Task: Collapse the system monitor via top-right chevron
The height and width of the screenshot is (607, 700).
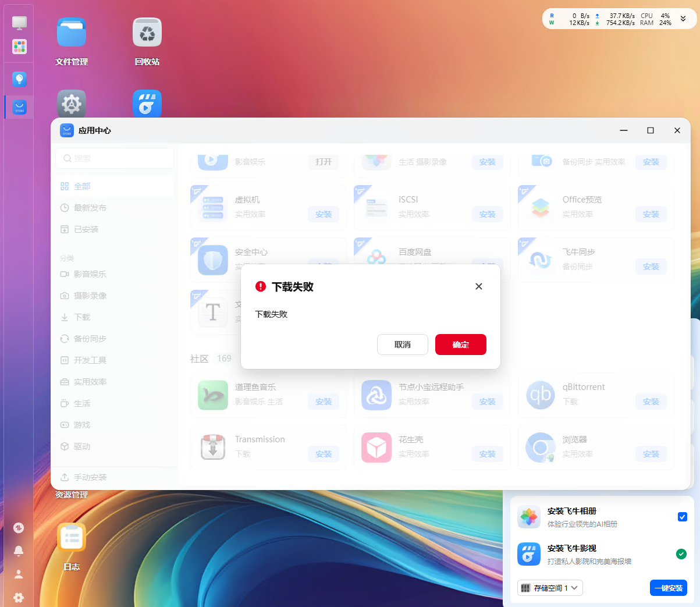Action: click(x=683, y=19)
